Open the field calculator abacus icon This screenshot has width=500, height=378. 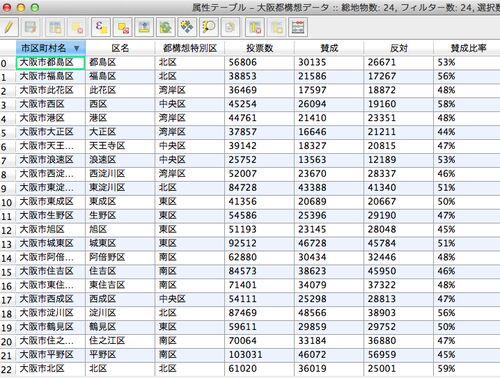click(298, 27)
